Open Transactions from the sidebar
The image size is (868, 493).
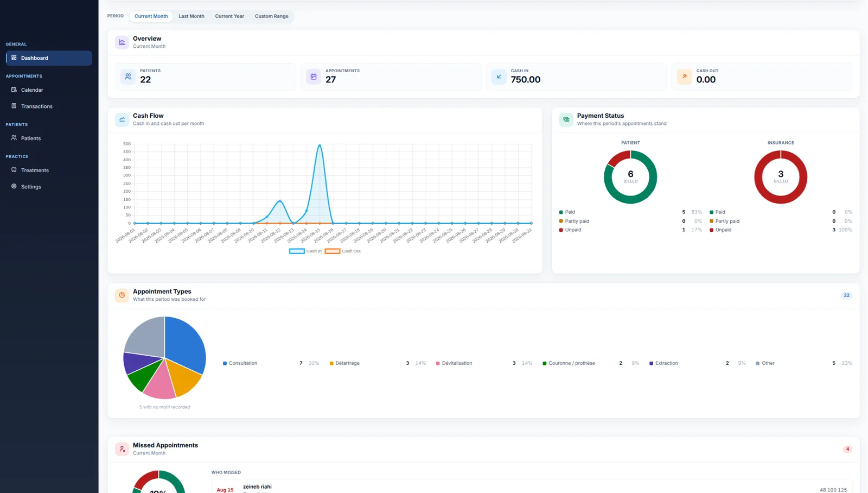pyautogui.click(x=49, y=106)
